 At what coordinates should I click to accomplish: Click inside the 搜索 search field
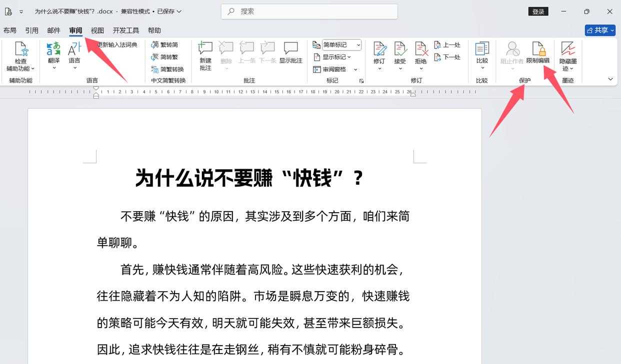tap(309, 11)
